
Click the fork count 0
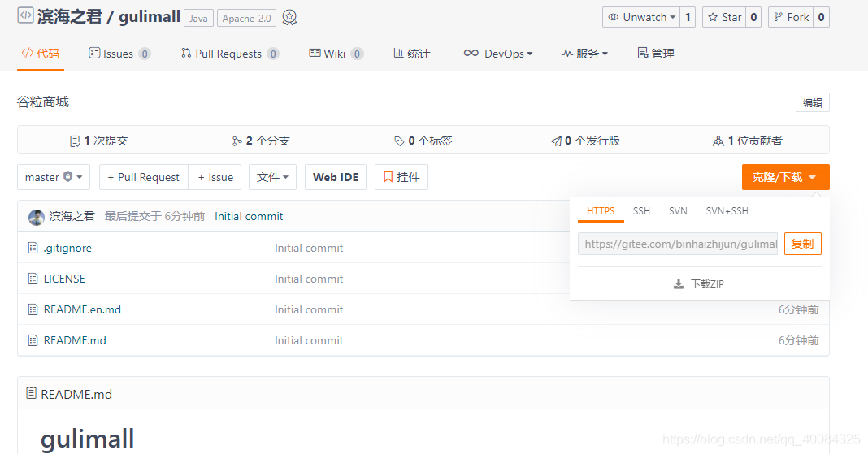821,17
